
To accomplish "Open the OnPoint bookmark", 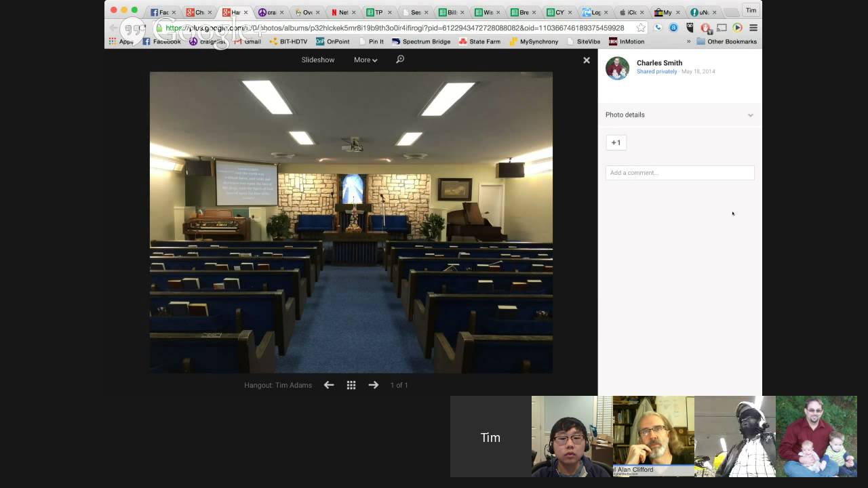I will [333, 41].
